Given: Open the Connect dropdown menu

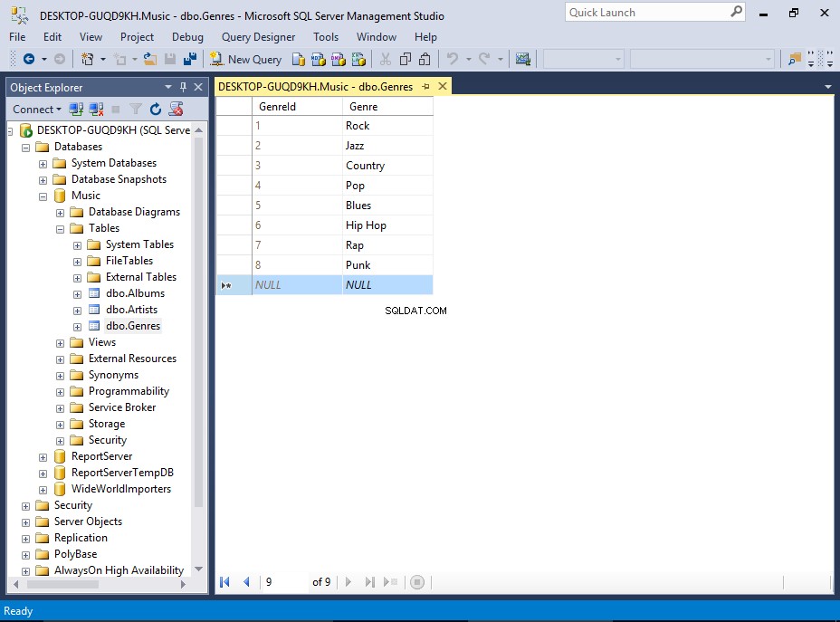Looking at the screenshot, I should tap(36, 110).
